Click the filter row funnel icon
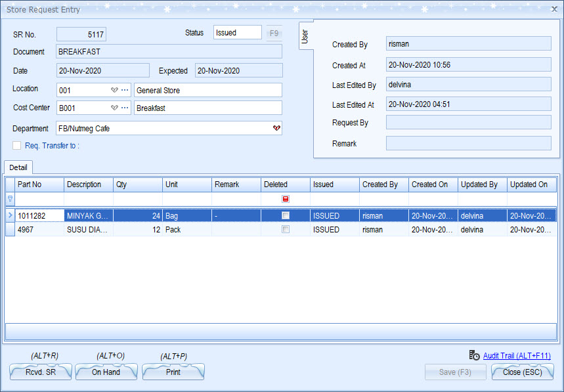This screenshot has width=564, height=392. 10,199
